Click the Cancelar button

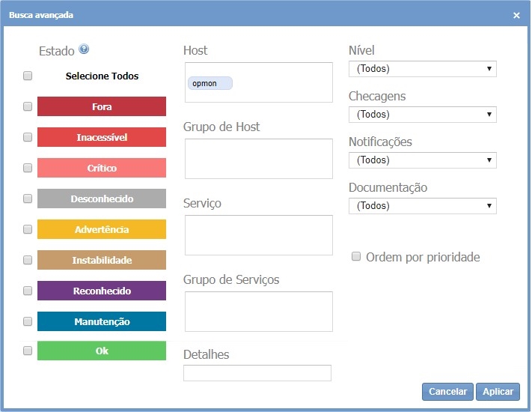pyautogui.click(x=447, y=392)
